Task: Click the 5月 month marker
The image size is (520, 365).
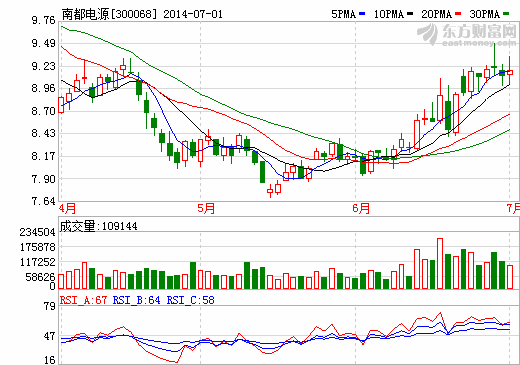Action: (206, 209)
